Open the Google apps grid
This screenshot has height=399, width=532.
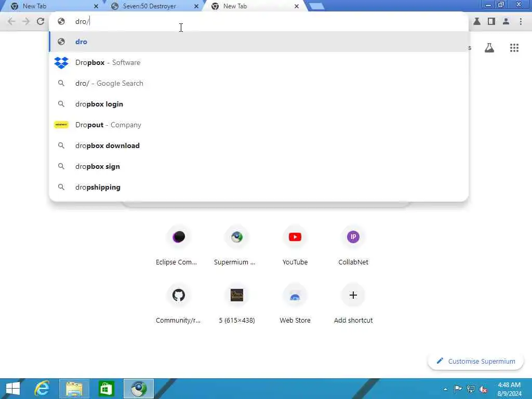pyautogui.click(x=514, y=48)
